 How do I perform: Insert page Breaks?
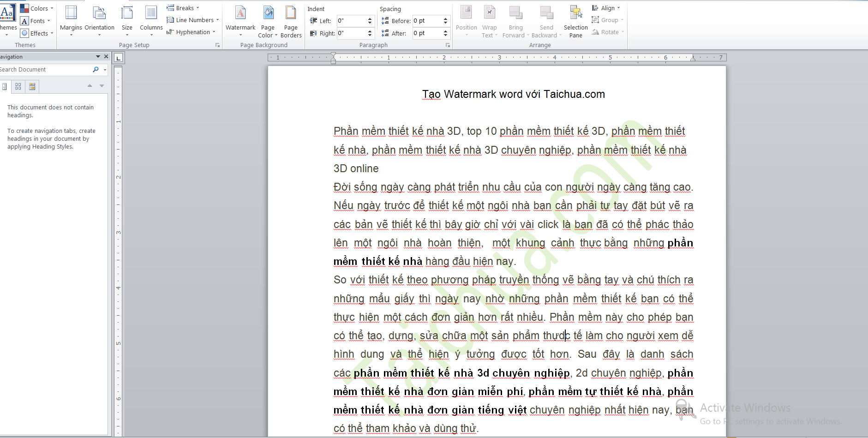click(x=183, y=8)
